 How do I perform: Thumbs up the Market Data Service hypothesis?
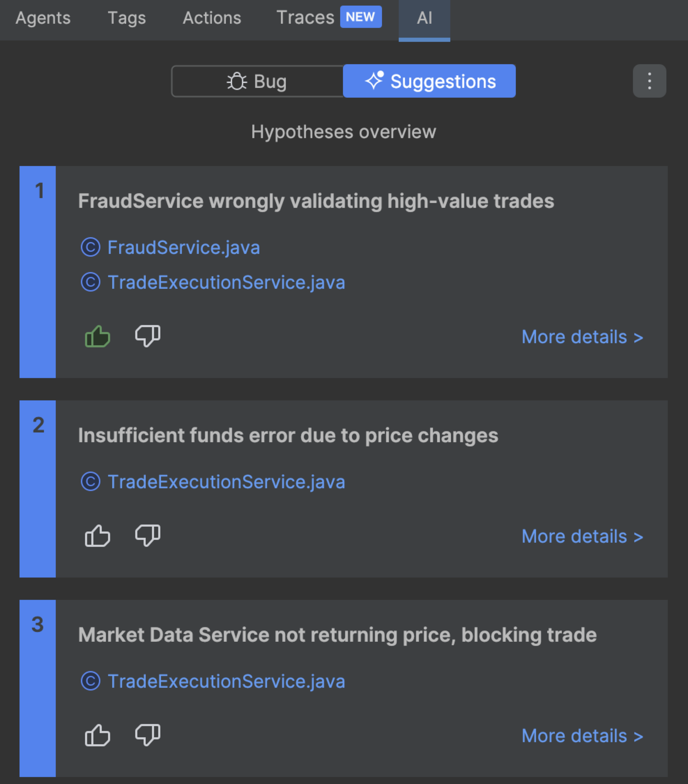[97, 735]
